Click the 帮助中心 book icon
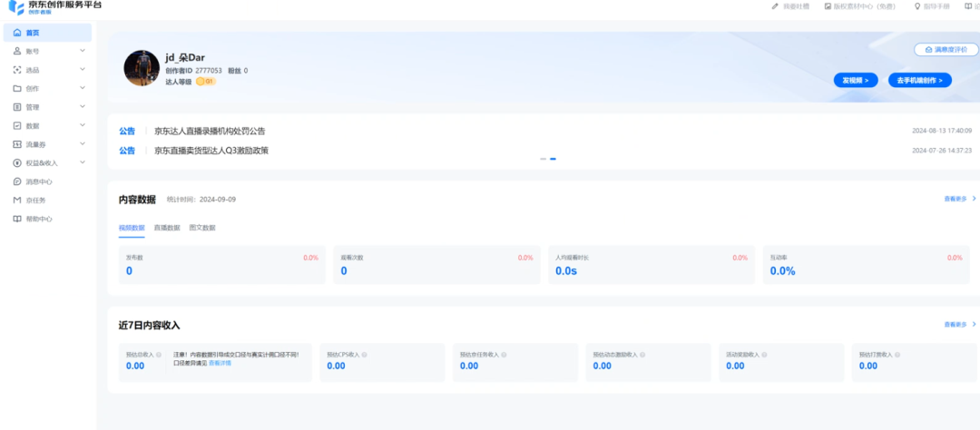This screenshot has height=430, width=980. click(17, 220)
